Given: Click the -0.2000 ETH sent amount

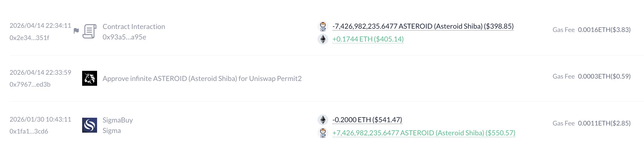Looking at the screenshot, I should [367, 120].
